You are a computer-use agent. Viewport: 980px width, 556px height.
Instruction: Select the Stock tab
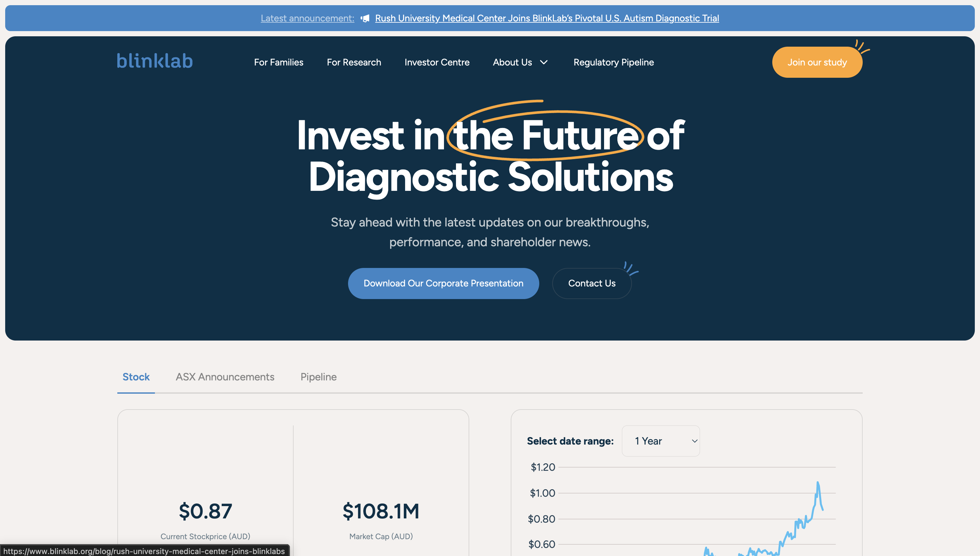coord(136,377)
